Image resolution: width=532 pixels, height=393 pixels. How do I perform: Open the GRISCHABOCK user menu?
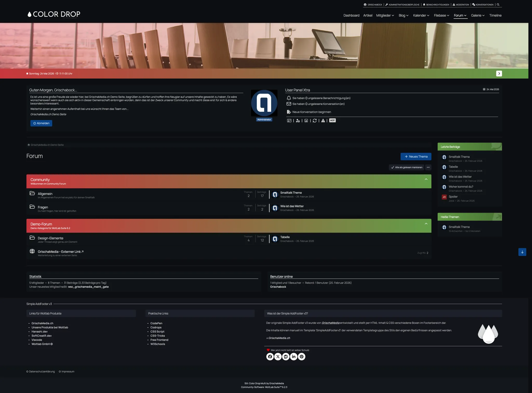point(373,5)
